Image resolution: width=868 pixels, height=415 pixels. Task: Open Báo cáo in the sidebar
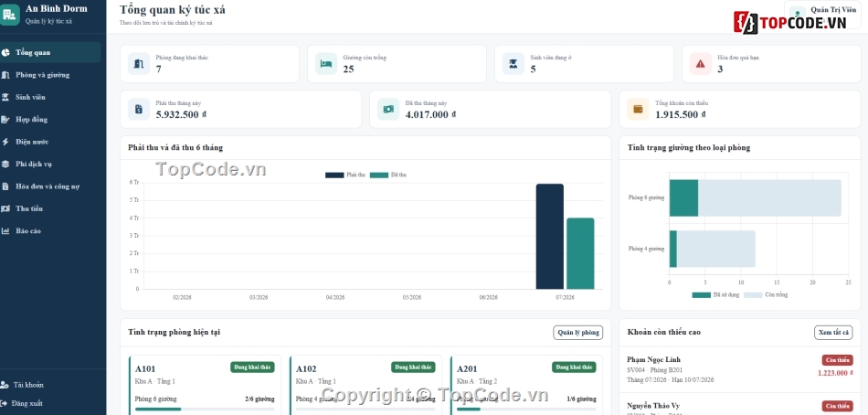50,230
